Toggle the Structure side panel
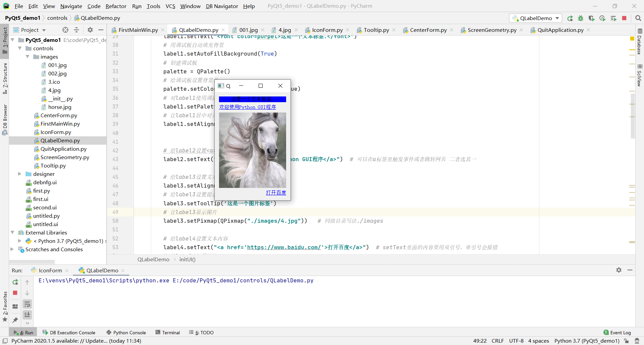Image resolution: width=644 pixels, height=345 pixels. 5,78
